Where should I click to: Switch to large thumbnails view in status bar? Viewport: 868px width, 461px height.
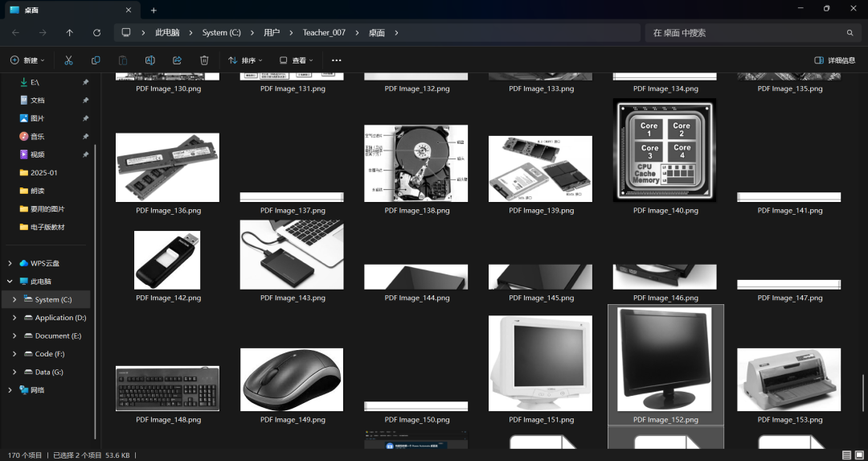click(x=859, y=455)
